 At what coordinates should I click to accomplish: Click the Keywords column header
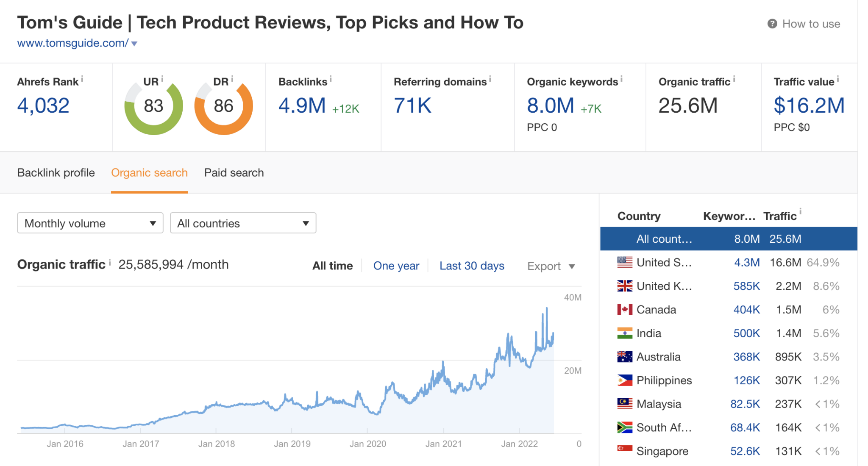click(729, 216)
